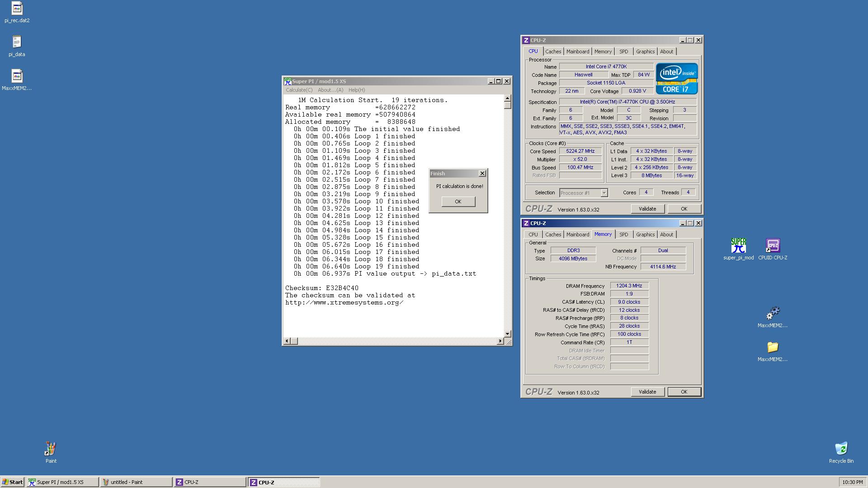Open the Help(H) menu in Super PI

[x=357, y=90]
